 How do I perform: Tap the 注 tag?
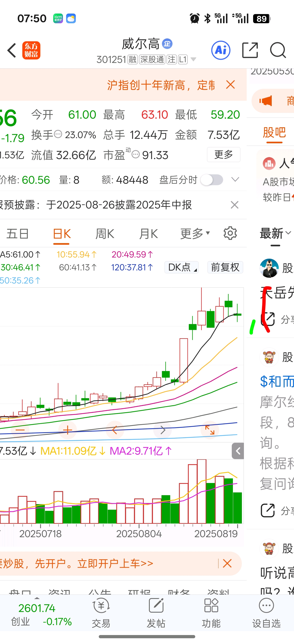pos(171,60)
